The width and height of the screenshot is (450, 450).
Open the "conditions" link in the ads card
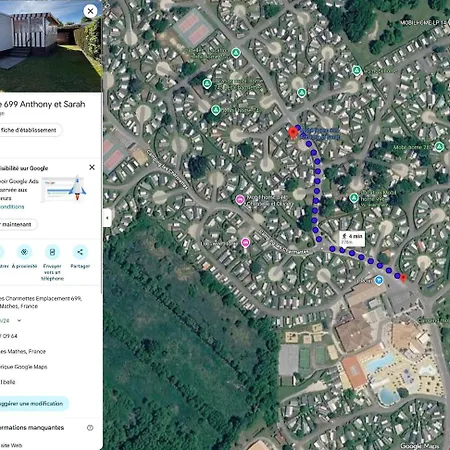click(12, 207)
